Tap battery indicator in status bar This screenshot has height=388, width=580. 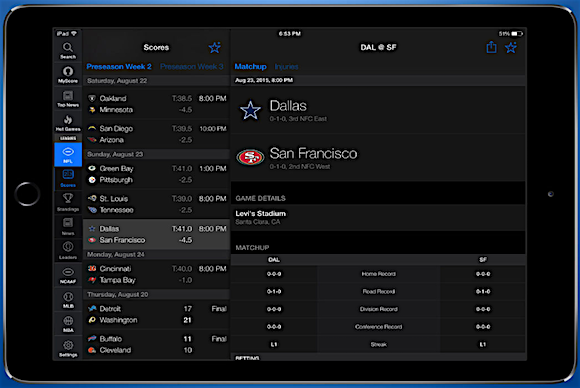tap(517, 34)
